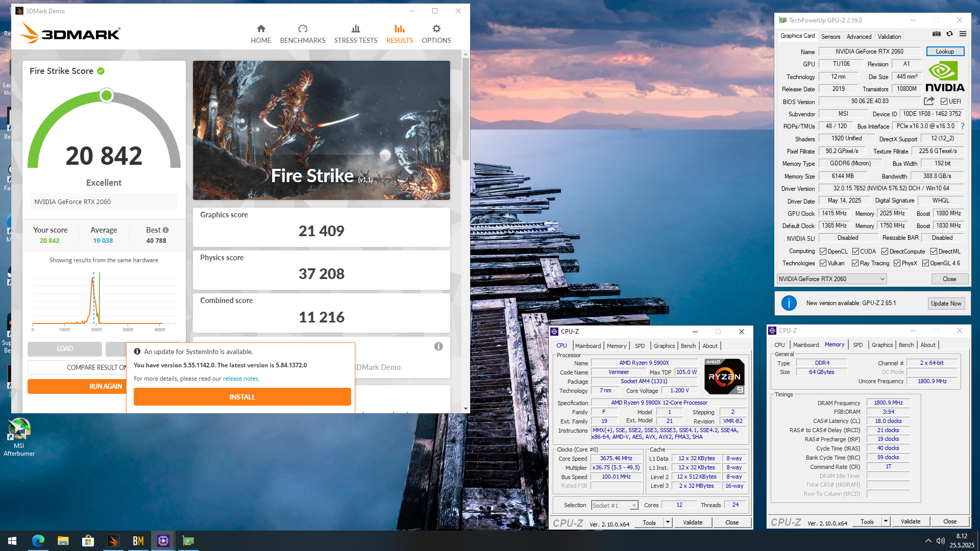Expand Tools dropdown arrow in right CPU-Z
The width and height of the screenshot is (980, 551).
point(886,521)
